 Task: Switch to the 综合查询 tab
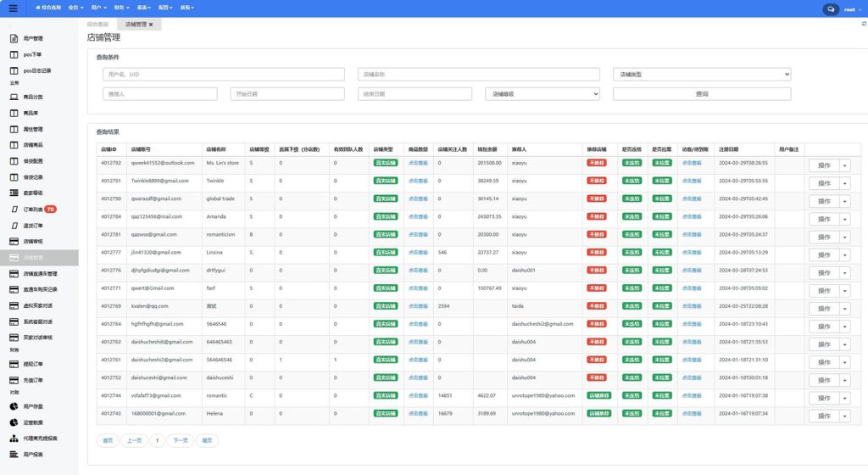[x=98, y=25]
